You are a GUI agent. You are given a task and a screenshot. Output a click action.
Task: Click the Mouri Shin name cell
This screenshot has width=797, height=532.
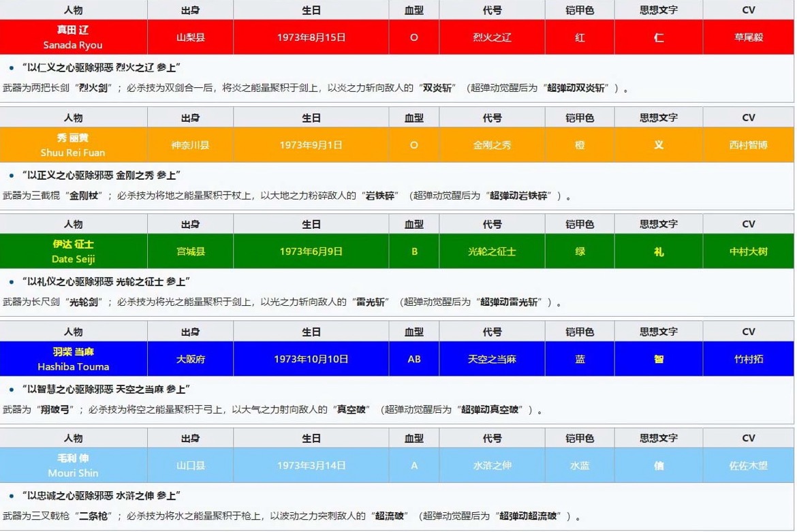click(x=73, y=466)
